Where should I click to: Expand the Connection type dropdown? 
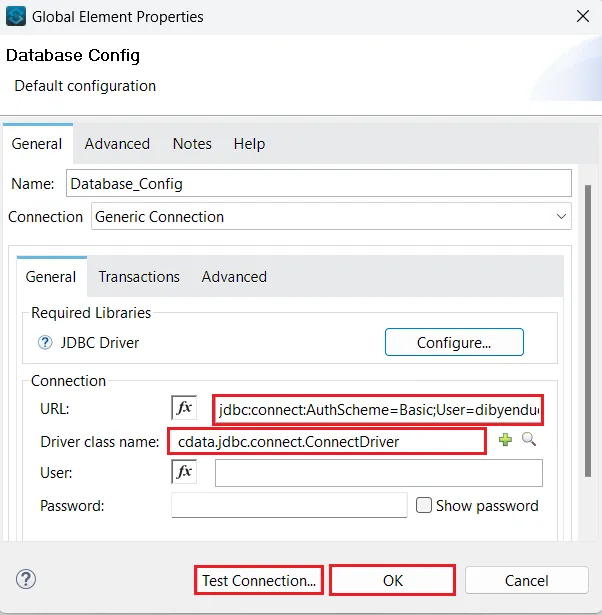561,216
